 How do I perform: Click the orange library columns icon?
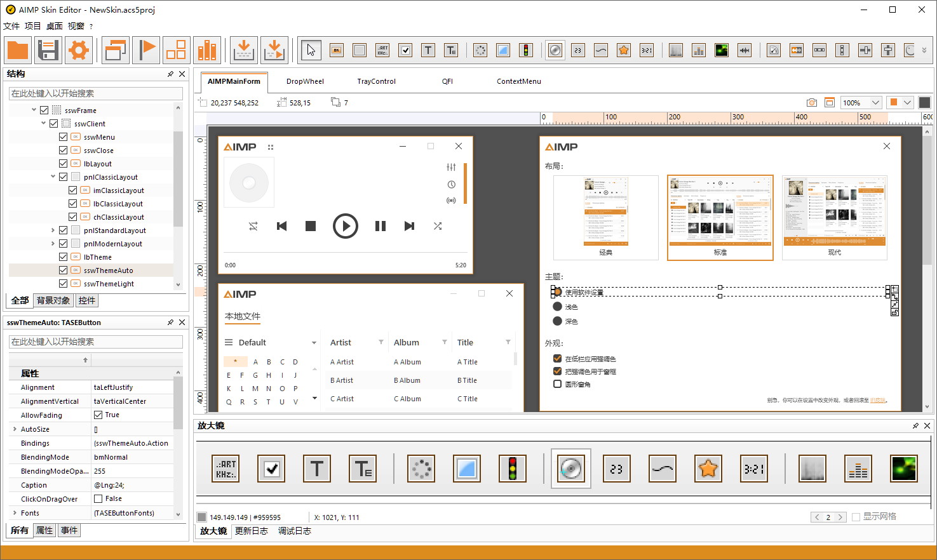coord(207,50)
